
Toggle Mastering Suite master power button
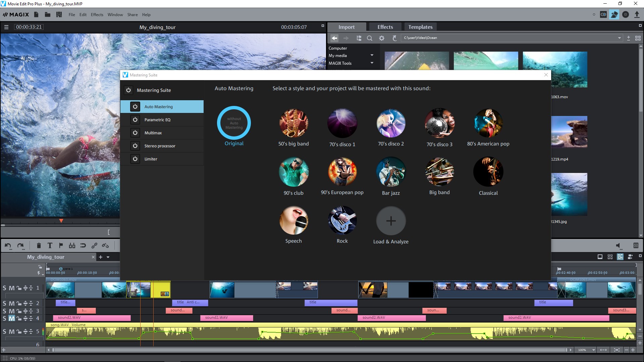(128, 90)
